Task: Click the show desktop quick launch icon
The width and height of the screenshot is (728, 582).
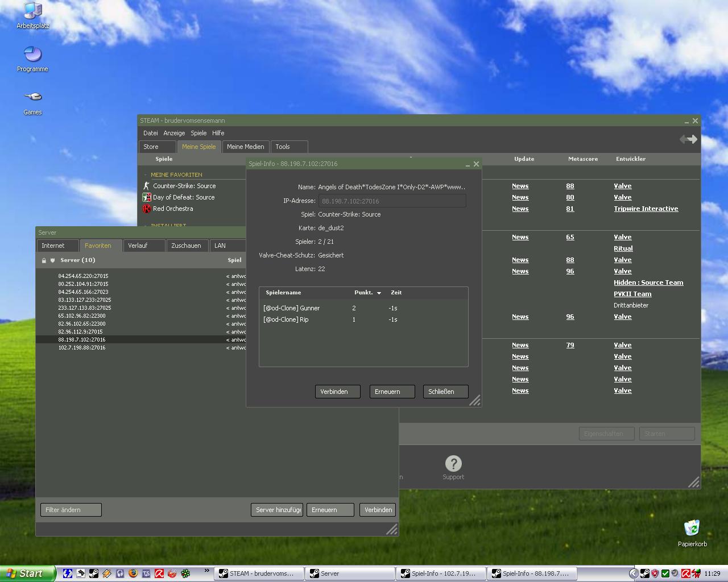Action: tap(81, 573)
